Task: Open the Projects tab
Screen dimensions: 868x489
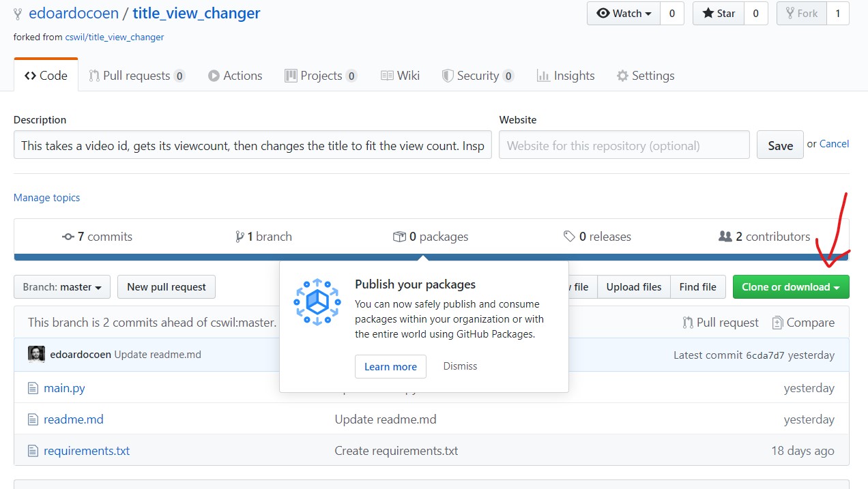Action: tap(321, 76)
